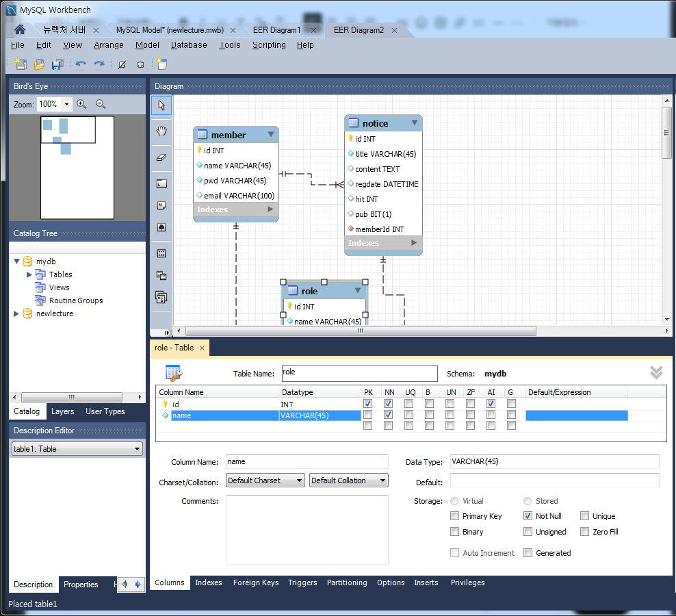This screenshot has height=616, width=676.
Task: Open the Database menu
Action: 189,45
